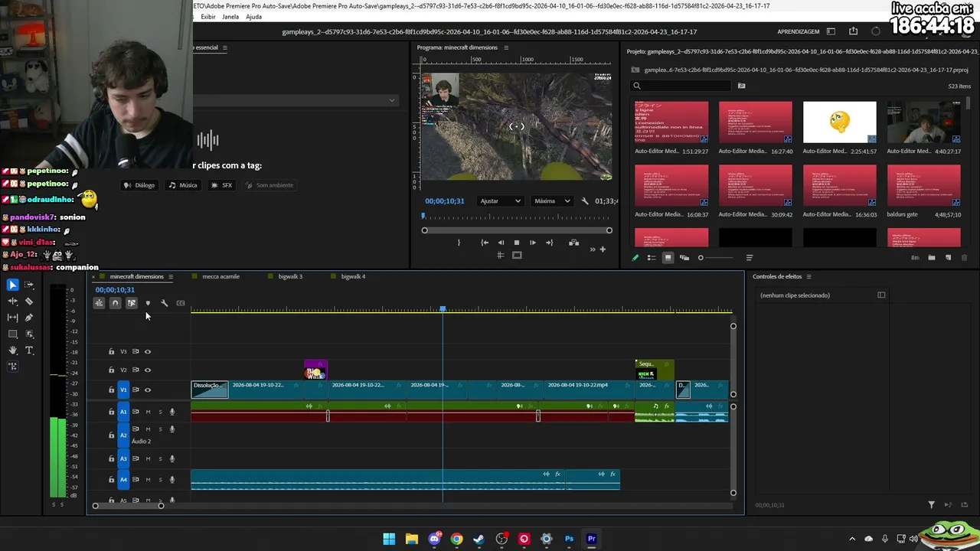
Task: Click the timeline horizontal zoom scroll bar
Action: pyautogui.click(x=128, y=506)
